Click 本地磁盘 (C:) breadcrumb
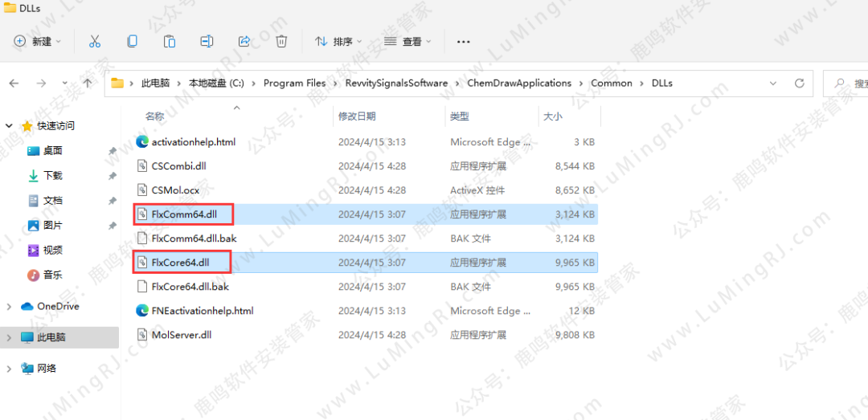The width and height of the screenshot is (868, 420). pyautogui.click(x=216, y=83)
